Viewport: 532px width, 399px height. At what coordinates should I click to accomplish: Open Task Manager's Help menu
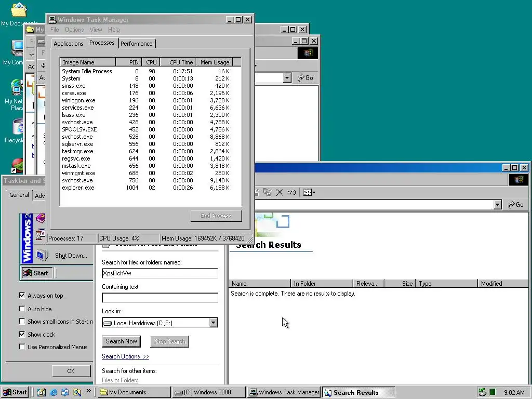point(114,30)
